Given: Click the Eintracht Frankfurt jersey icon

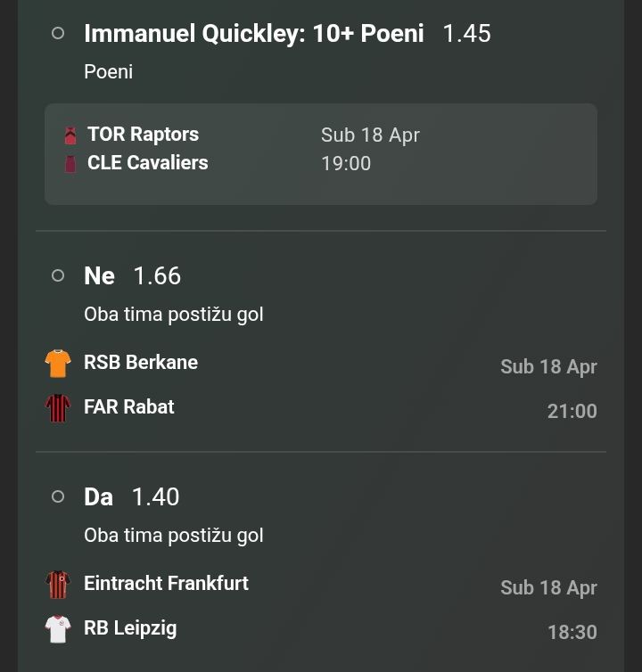Looking at the screenshot, I should point(58,585).
